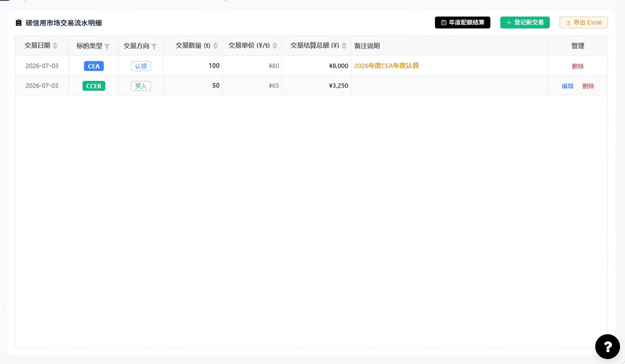This screenshot has height=364, width=625.
Task: Delete the CCER 买入 transaction
Action: tap(588, 86)
